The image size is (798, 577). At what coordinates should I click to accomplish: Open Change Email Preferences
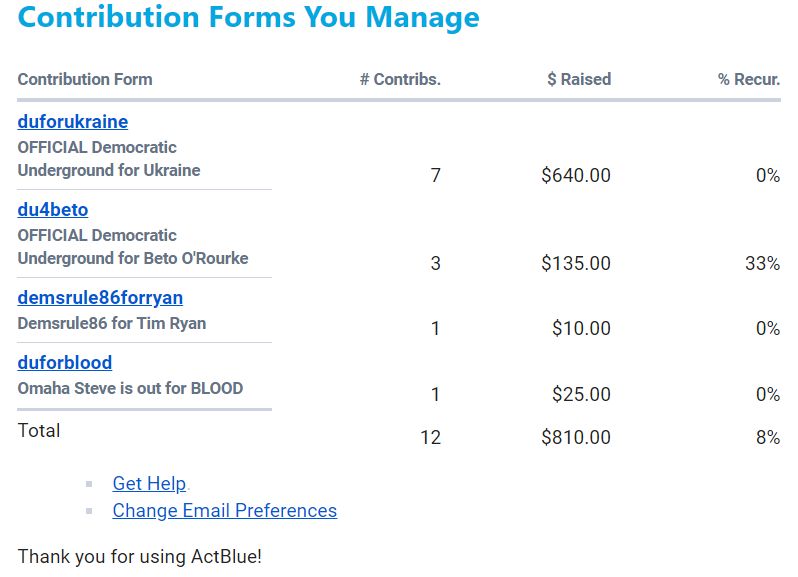tap(224, 511)
